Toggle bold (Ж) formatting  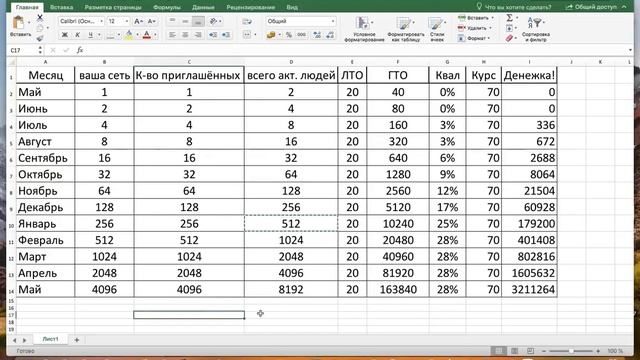tap(64, 35)
